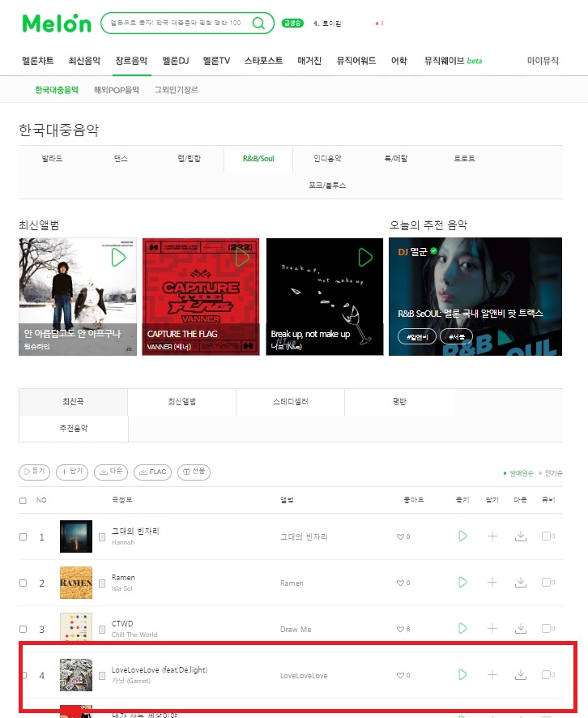The height and width of the screenshot is (718, 588).
Task: Click the Melon search input field
Action: tap(177, 23)
